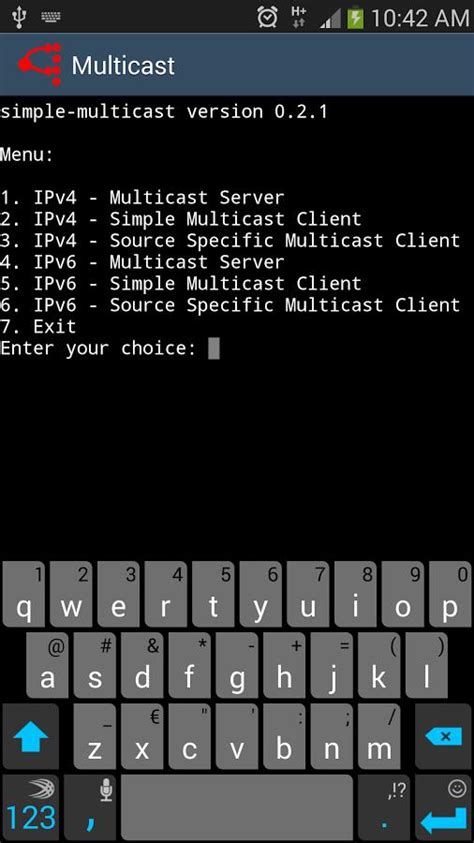Tap the blue enter return key
This screenshot has height=843, width=474.
(444, 808)
